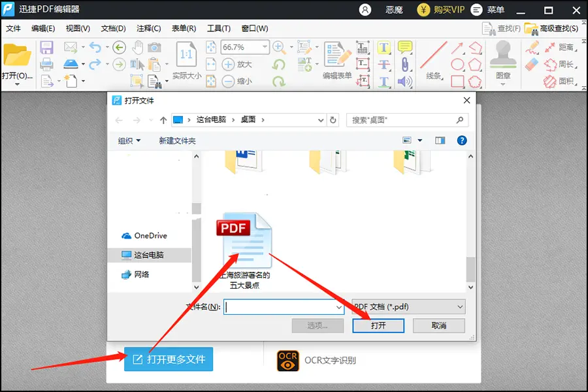This screenshot has width=588, height=392.
Task: Click the Actual Size 1:1 icon
Action: click(x=186, y=55)
